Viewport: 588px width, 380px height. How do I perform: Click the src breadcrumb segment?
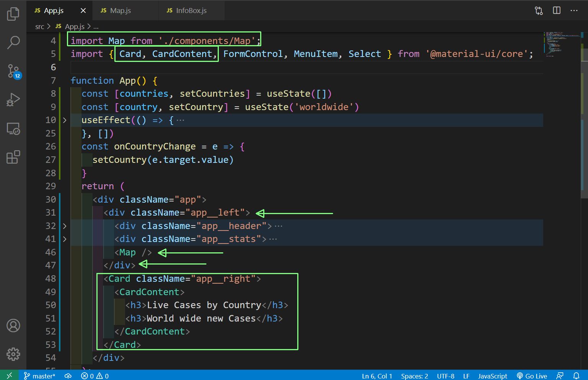tap(39, 27)
